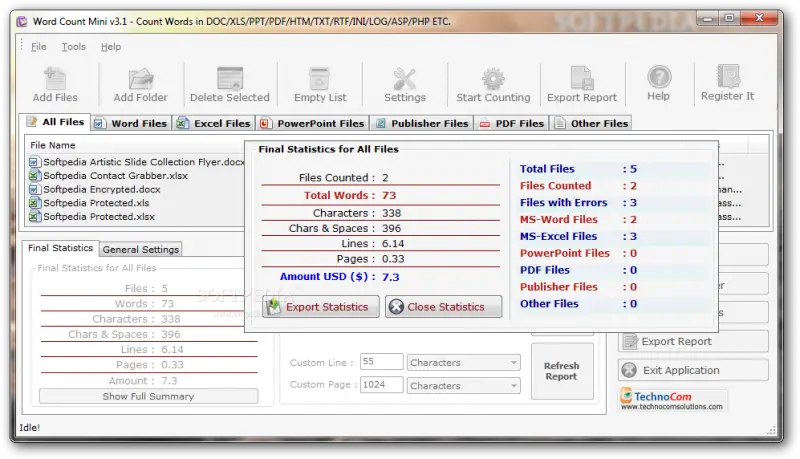Click the icon beside Softpedia Artistic Slide Collection Flyer
The image size is (800, 459).
tap(34, 162)
